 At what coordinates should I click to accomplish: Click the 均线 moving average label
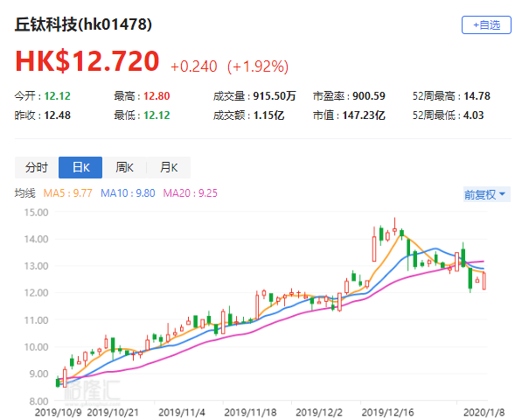coord(25,193)
